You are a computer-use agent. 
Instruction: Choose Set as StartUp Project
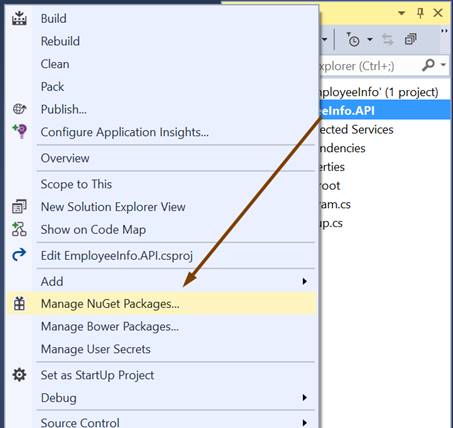(x=161, y=375)
